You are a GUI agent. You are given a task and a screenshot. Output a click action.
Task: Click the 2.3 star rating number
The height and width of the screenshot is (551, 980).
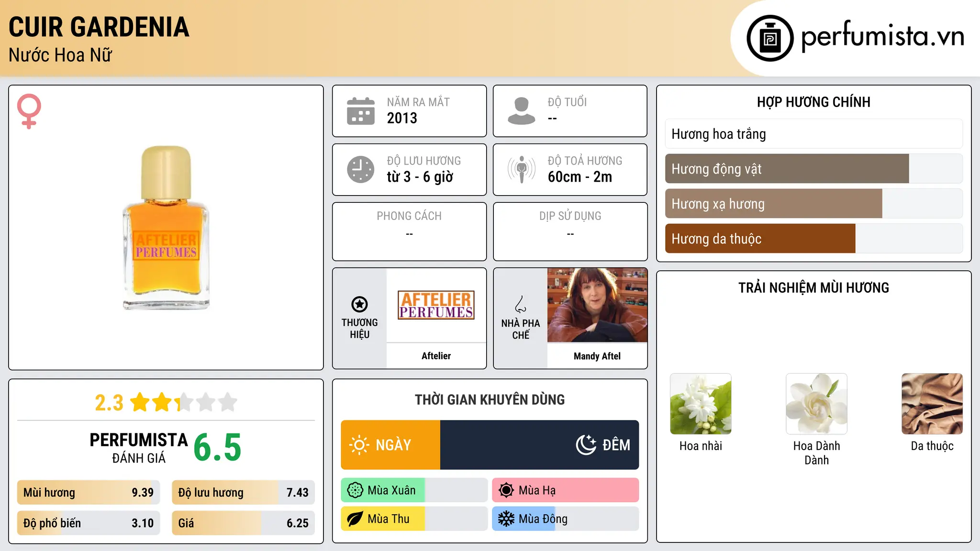(109, 403)
